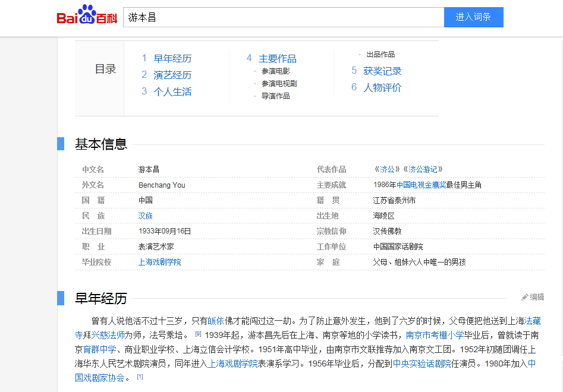Click the value 汉传佛教
The height and width of the screenshot is (392, 563).
pos(387,231)
